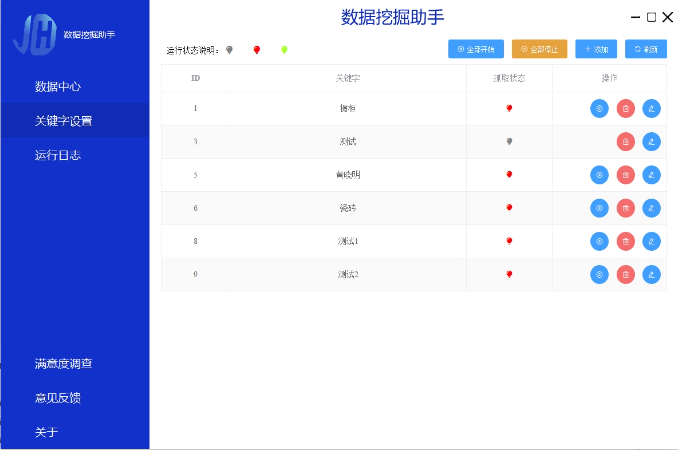This screenshot has width=679, height=450.
Task: Click the 抓取状态 column header
Action: 509,78
